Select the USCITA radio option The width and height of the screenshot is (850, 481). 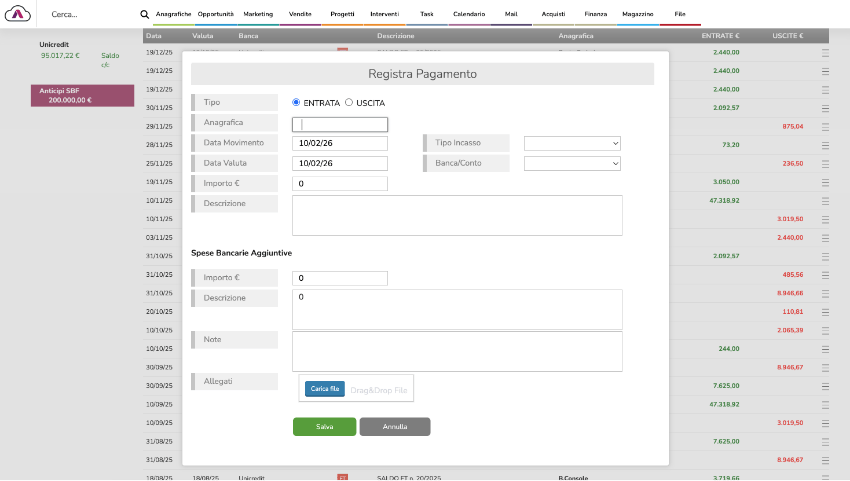tap(348, 103)
